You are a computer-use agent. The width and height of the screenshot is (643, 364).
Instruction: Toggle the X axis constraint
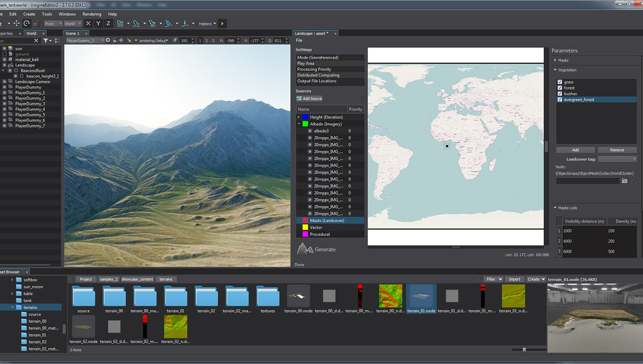88,24
